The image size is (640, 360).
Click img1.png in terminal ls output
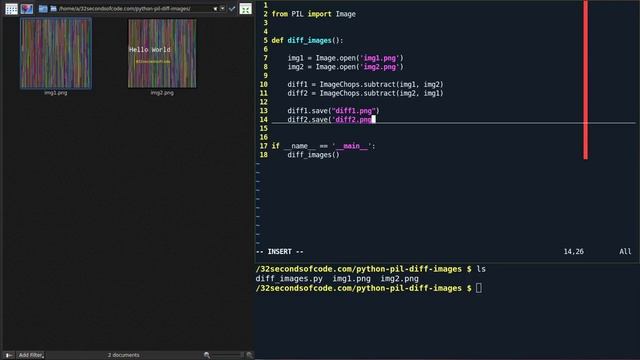point(351,279)
